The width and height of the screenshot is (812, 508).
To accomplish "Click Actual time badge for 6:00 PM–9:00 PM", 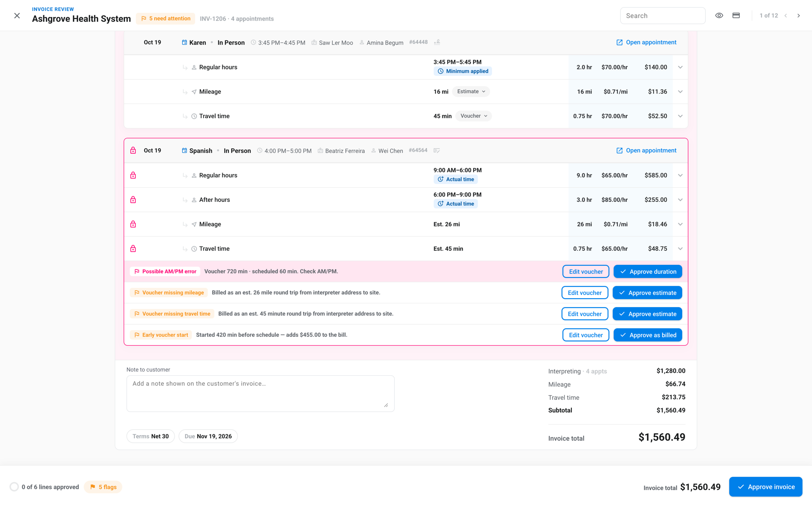I will click(455, 204).
